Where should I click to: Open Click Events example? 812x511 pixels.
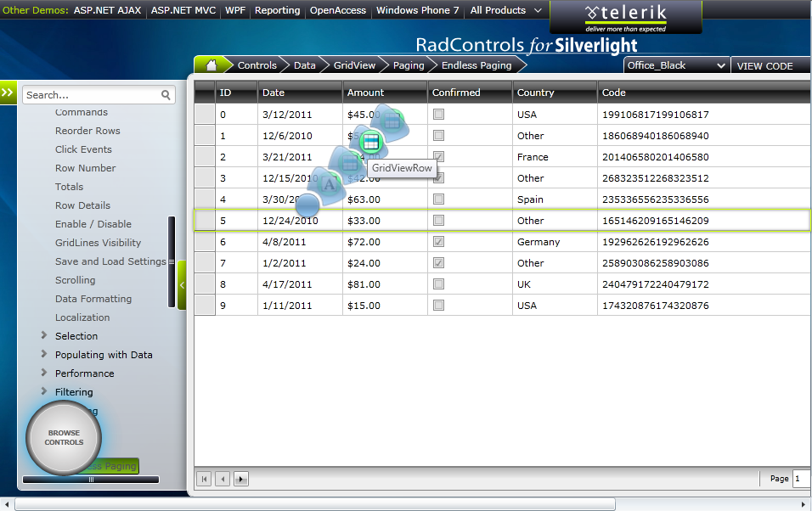click(x=83, y=149)
